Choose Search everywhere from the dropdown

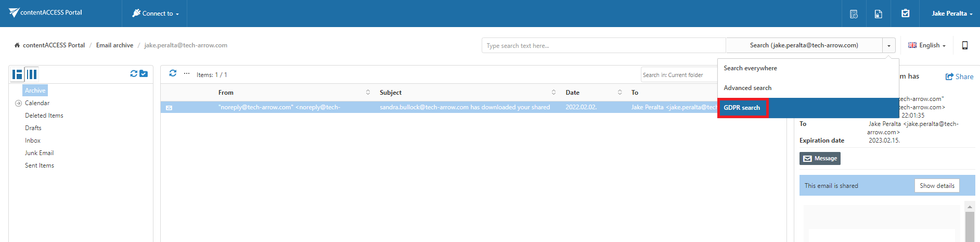click(x=808, y=68)
